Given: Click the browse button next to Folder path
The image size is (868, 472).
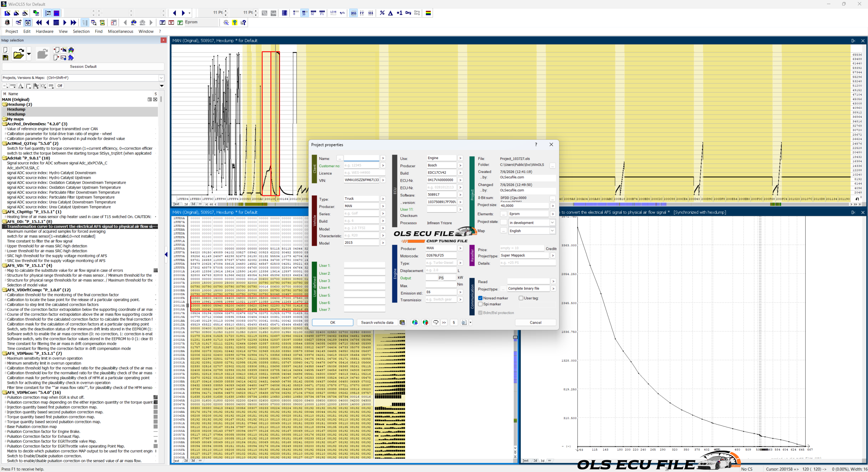Looking at the screenshot, I should click(x=552, y=166).
